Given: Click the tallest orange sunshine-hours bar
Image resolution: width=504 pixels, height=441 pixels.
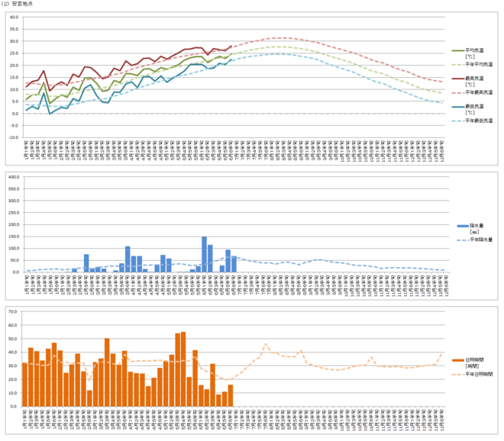Looking at the screenshot, I should point(183,369).
